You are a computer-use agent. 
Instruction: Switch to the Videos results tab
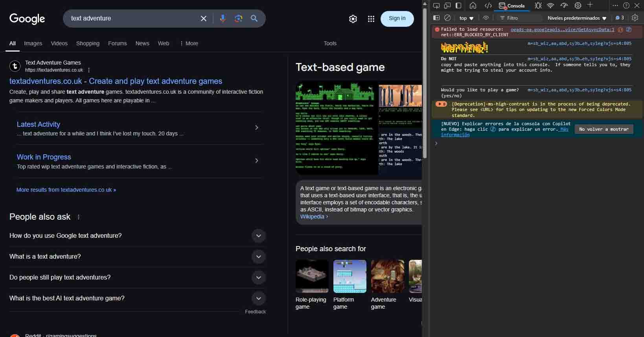point(59,43)
